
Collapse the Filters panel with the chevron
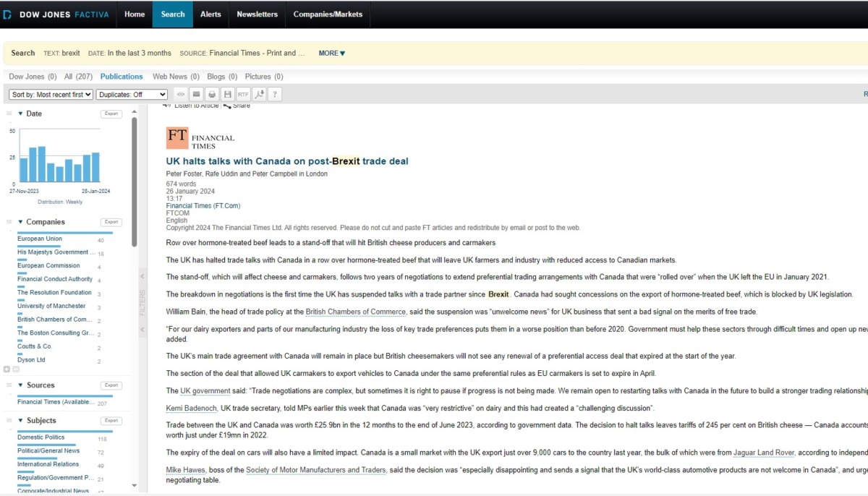(142, 276)
